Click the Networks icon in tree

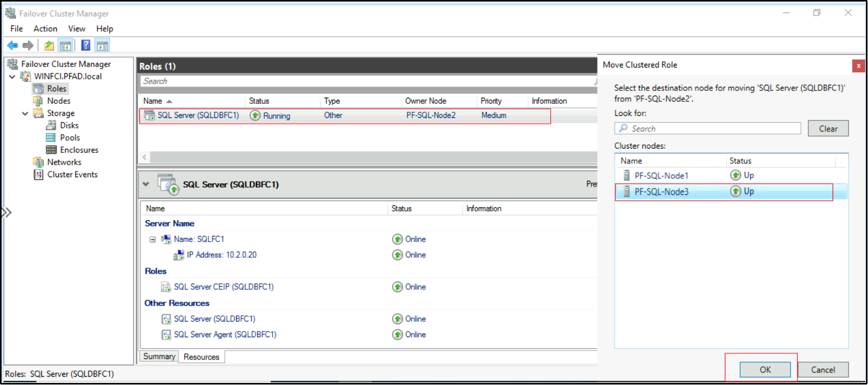[x=38, y=162]
